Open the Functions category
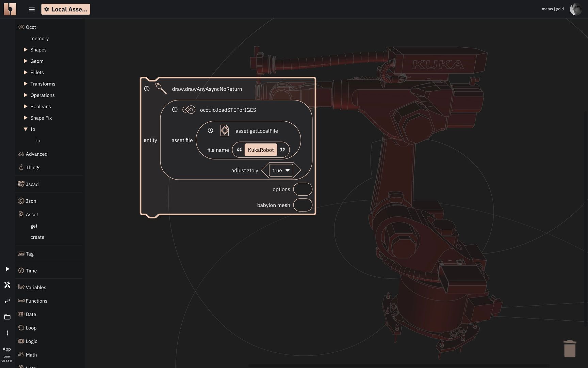The image size is (588, 368). tap(36, 301)
